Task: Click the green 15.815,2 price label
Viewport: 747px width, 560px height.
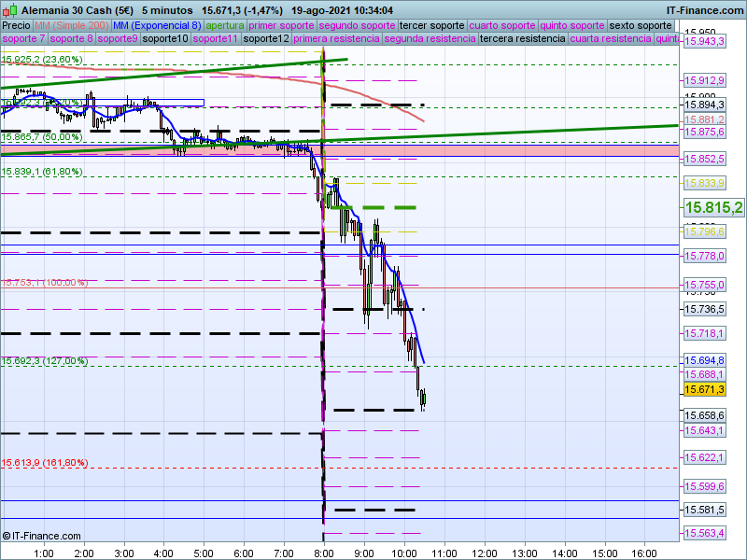Action: point(713,207)
